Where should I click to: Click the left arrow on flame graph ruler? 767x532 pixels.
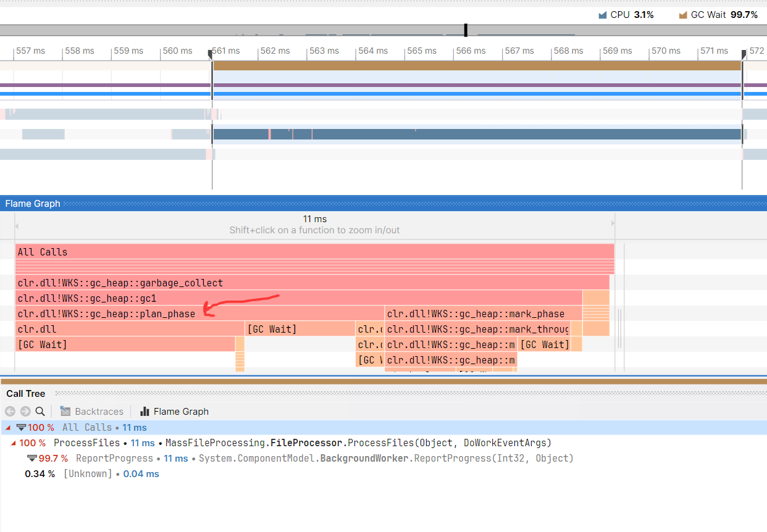[x=17, y=223]
